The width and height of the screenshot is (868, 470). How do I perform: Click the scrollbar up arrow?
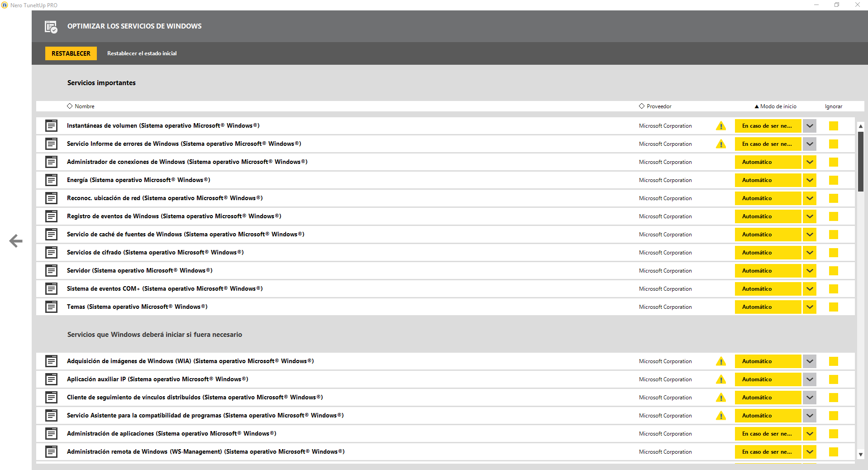coord(861,126)
